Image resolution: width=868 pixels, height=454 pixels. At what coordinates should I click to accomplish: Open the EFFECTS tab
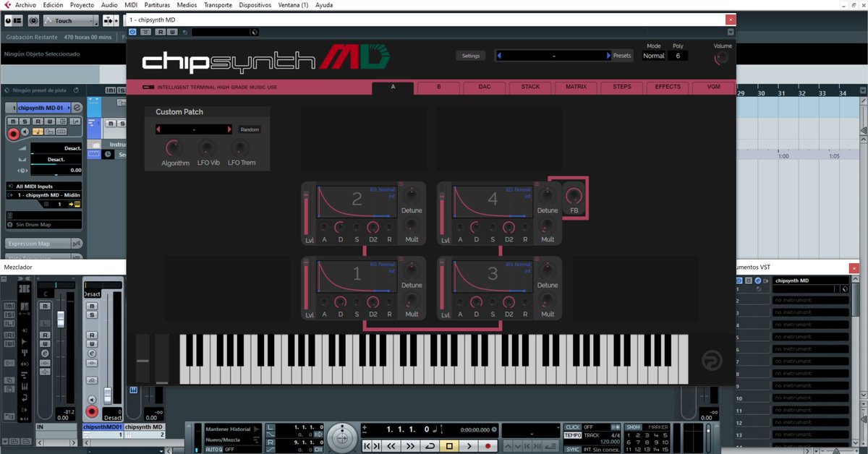click(668, 87)
